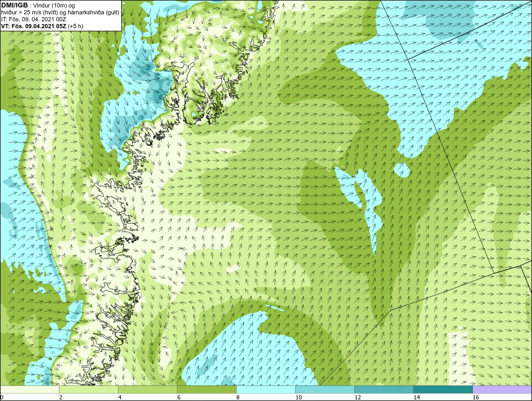Click the 8–10 m/s light cyan legend swatch
The width and height of the screenshot is (532, 401).
[265, 389]
